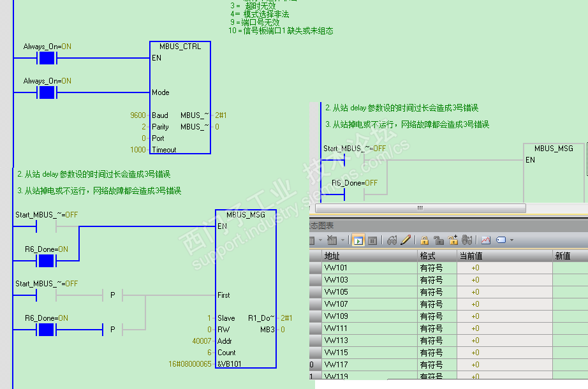Click the horizontal scrollbar thumb above the chart panel
The height and width of the screenshot is (389, 588).
coord(420,208)
